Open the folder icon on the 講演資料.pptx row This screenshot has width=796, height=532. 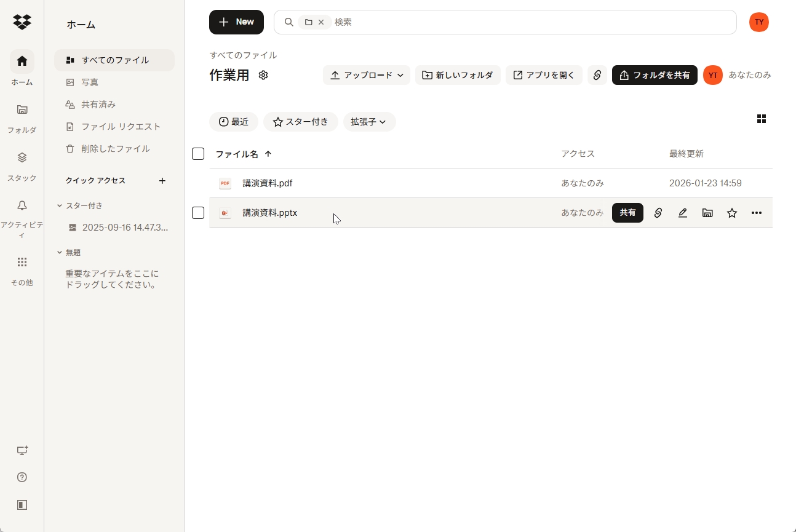coord(707,213)
